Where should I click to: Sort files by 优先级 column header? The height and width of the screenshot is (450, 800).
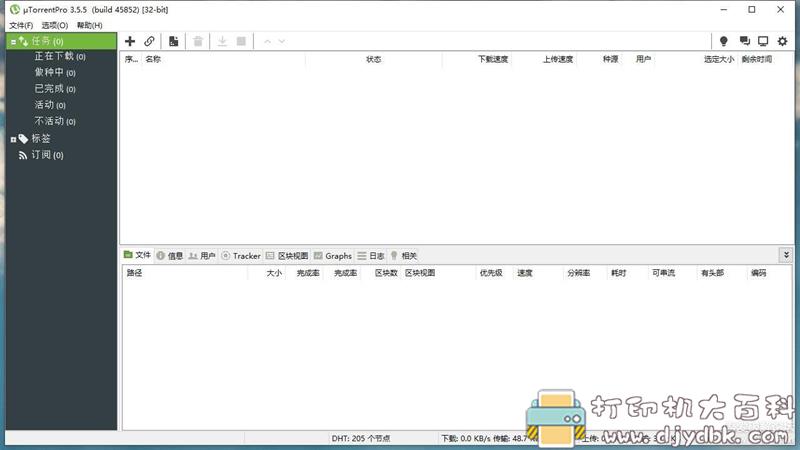pyautogui.click(x=491, y=273)
